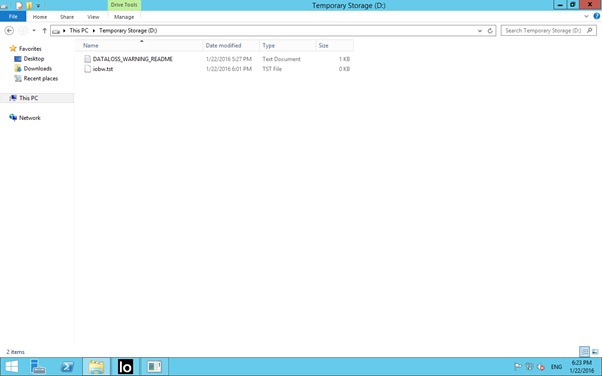Viewport: 602px width, 376px height.
Task: Select the iobw.tst file
Action: click(x=103, y=69)
